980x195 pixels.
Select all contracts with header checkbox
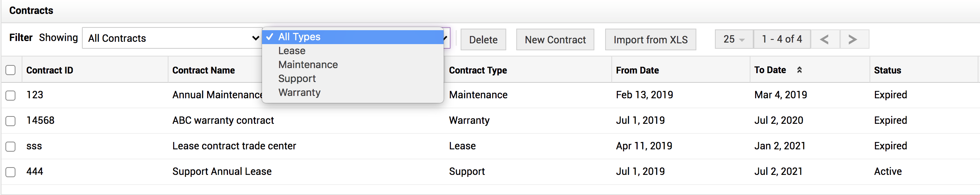(11, 70)
